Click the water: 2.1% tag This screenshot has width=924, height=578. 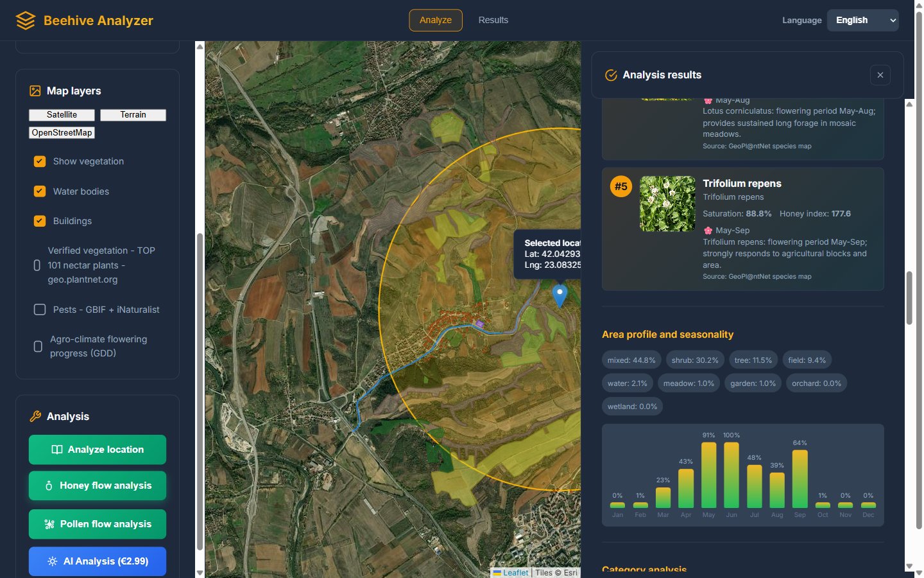628,383
